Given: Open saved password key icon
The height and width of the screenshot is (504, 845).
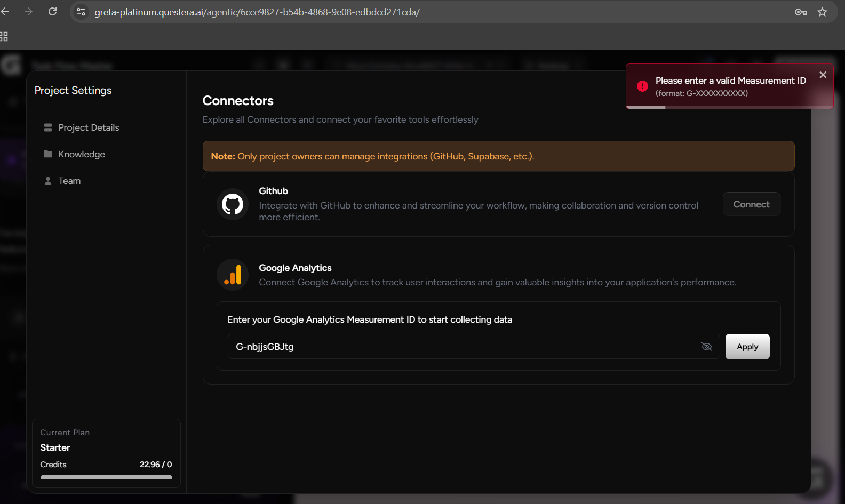Looking at the screenshot, I should click(x=801, y=12).
